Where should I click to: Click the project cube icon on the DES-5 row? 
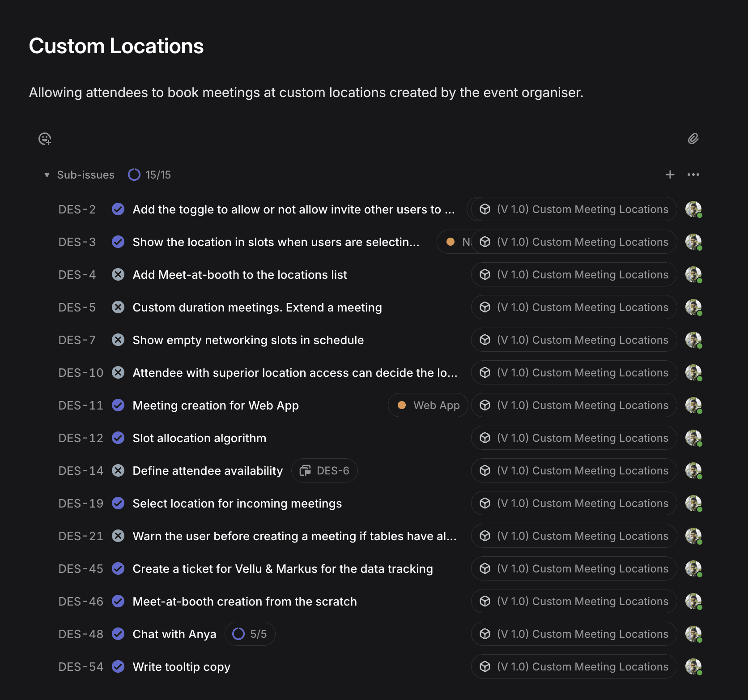tap(485, 307)
